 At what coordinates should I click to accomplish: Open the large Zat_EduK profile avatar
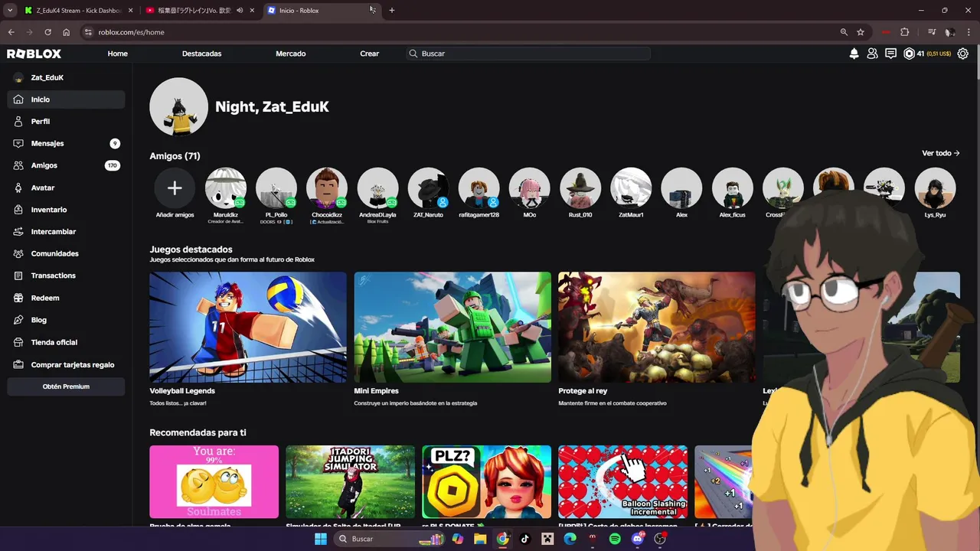178,106
